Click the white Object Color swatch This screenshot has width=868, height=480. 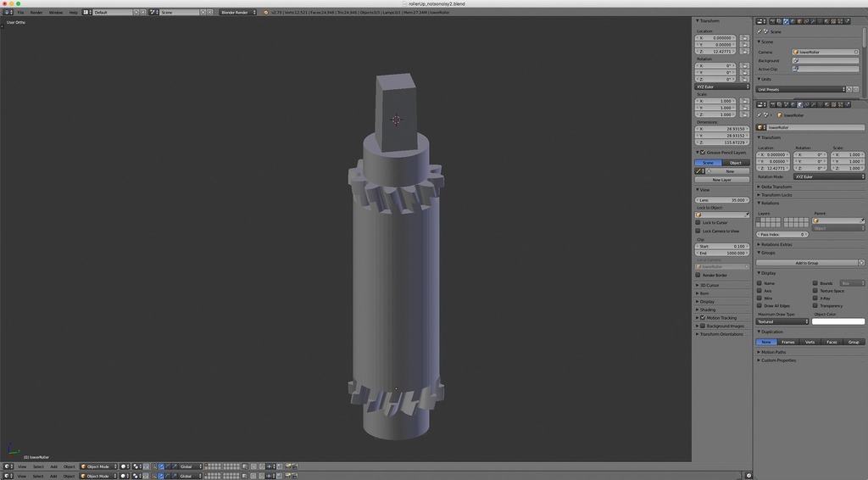(x=838, y=321)
